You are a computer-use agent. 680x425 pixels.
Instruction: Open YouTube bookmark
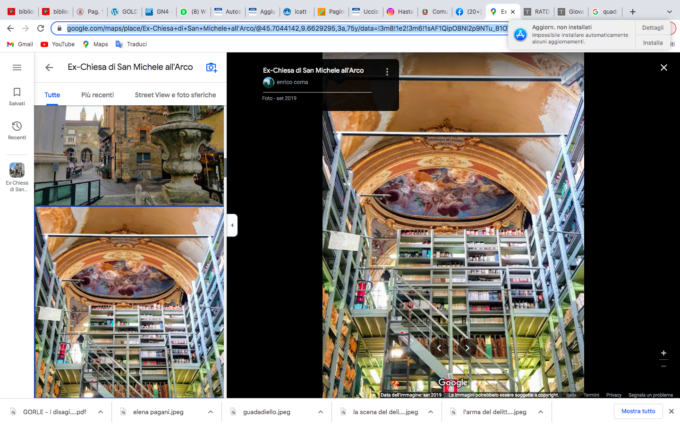click(57, 44)
